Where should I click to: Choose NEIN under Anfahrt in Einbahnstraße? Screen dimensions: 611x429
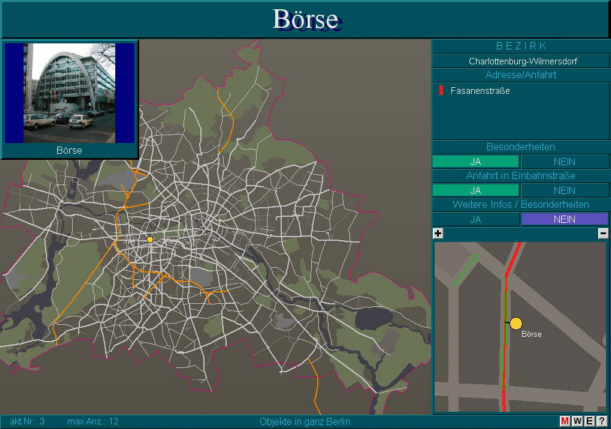pos(564,190)
